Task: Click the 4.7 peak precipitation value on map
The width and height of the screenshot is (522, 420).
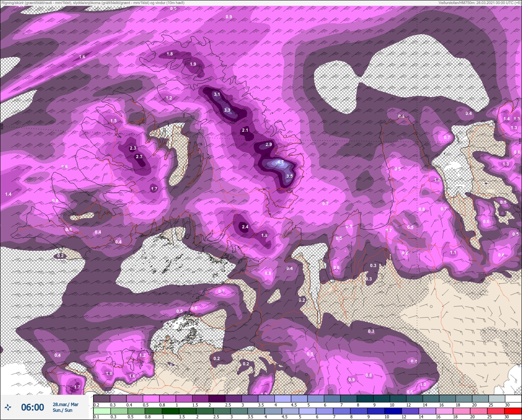Action: pyautogui.click(x=280, y=162)
